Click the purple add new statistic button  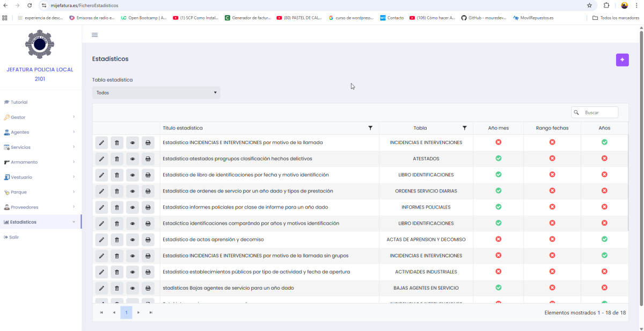622,60
